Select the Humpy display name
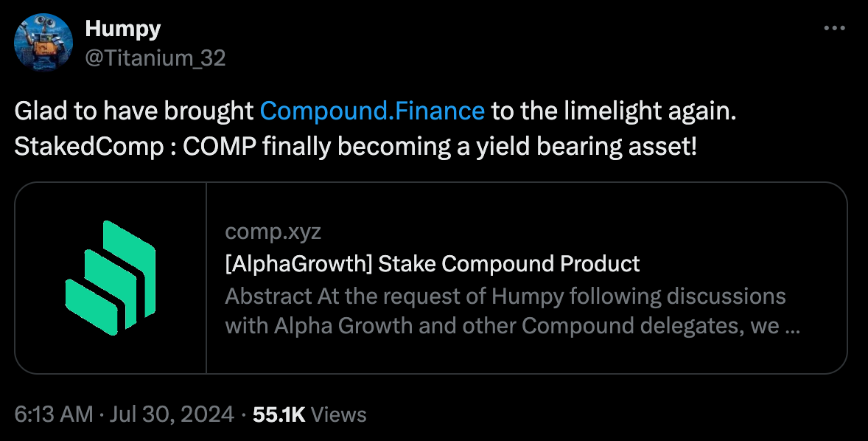The width and height of the screenshot is (868, 441). [x=123, y=29]
